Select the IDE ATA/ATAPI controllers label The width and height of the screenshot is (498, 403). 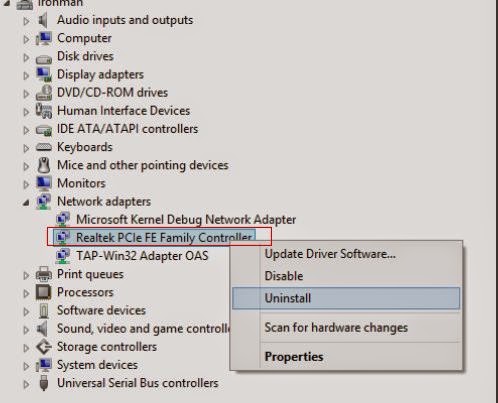tap(127, 129)
